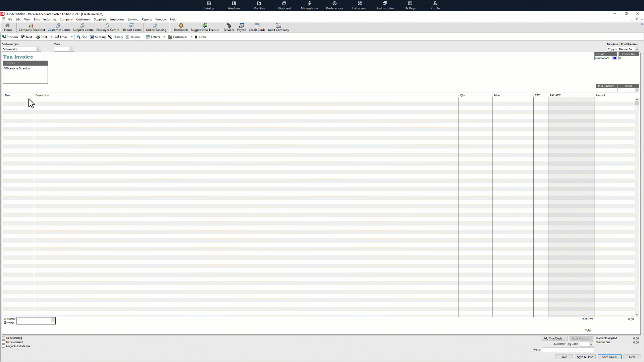Open the Email dropdown arrow
The height and width of the screenshot is (362, 644).
tap(72, 37)
